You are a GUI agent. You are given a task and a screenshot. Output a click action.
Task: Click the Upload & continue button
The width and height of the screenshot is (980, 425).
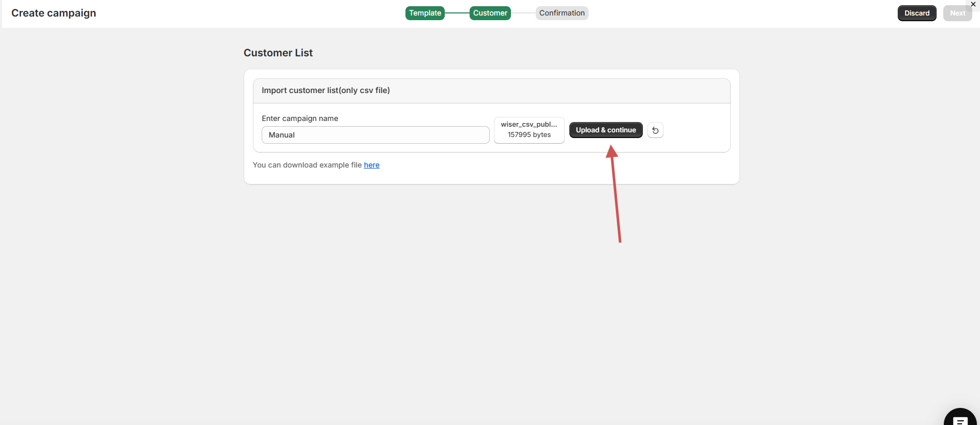coord(606,130)
